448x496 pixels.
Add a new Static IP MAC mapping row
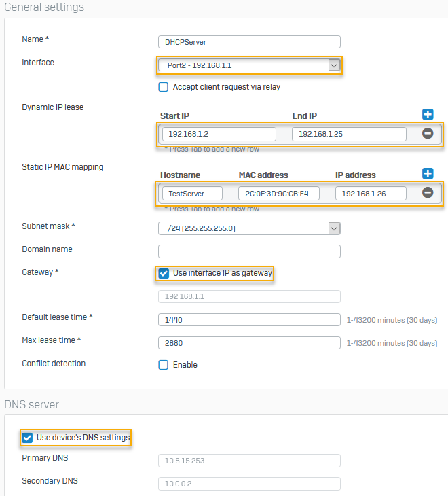pyautogui.click(x=428, y=174)
